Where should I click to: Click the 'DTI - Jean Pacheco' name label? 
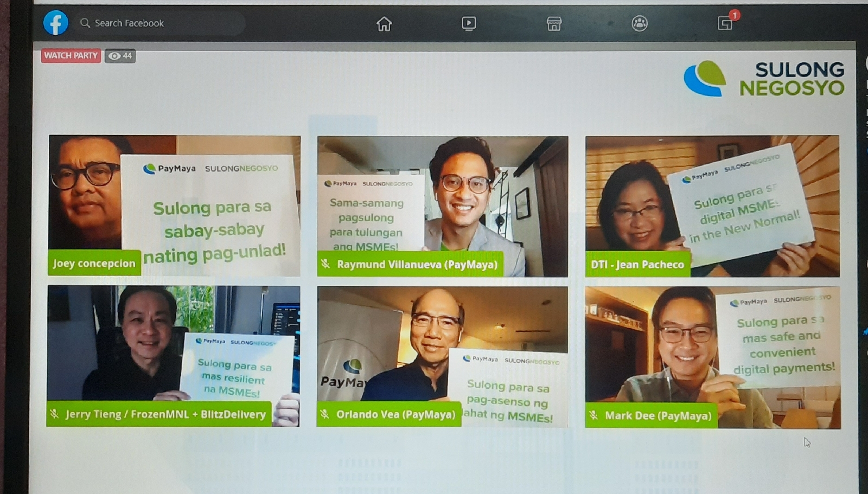click(x=637, y=265)
